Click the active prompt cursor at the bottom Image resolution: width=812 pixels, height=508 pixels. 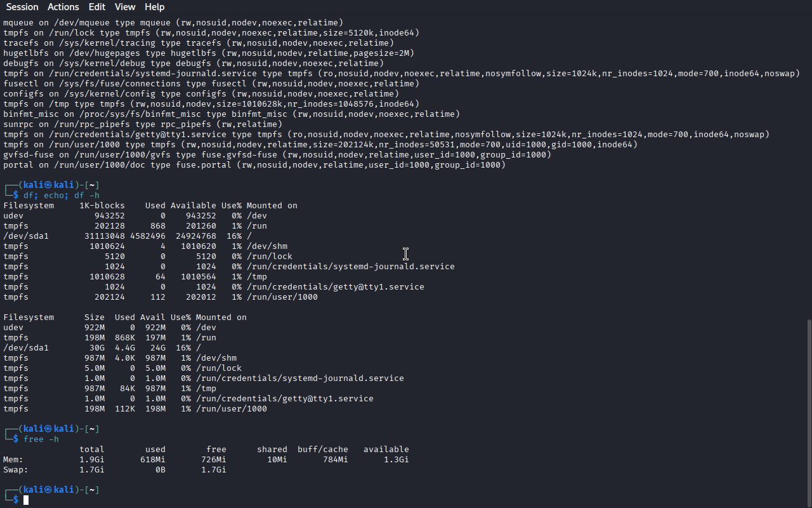pos(26,500)
